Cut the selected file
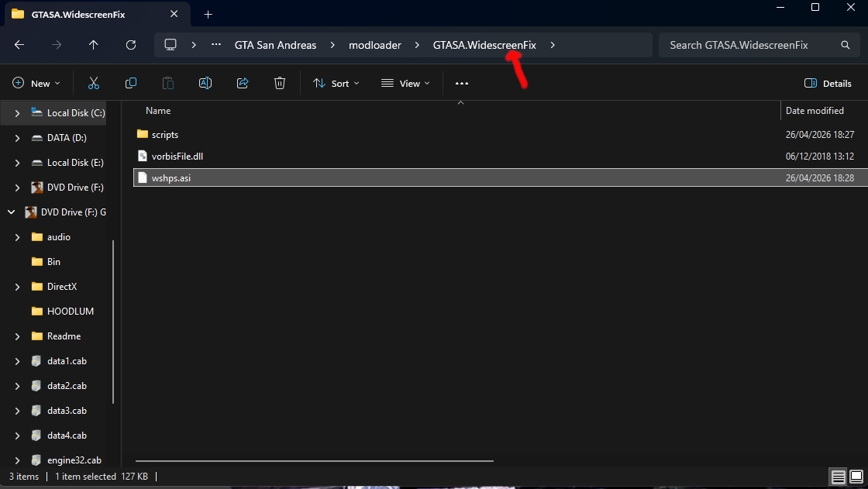This screenshot has height=489, width=868. tap(94, 83)
